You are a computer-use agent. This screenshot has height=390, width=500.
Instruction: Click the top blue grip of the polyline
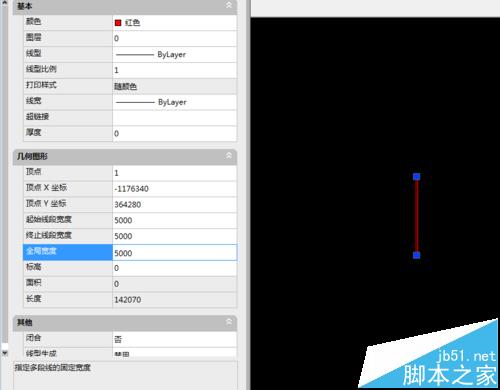[416, 176]
